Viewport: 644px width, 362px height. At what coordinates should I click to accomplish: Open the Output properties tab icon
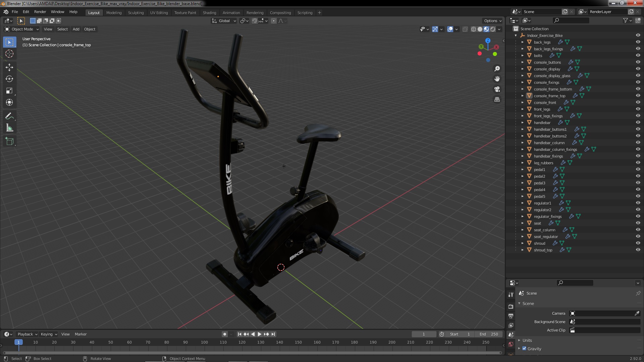(x=511, y=316)
